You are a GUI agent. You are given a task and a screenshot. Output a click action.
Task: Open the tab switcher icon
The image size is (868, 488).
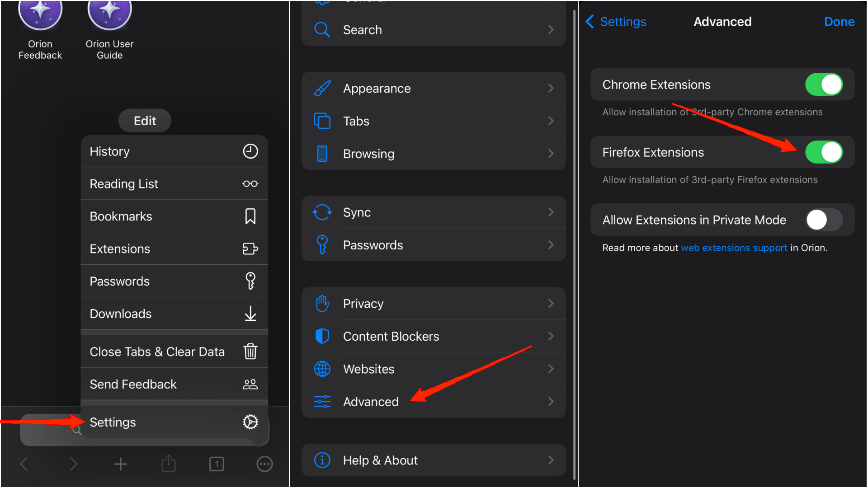tap(217, 464)
